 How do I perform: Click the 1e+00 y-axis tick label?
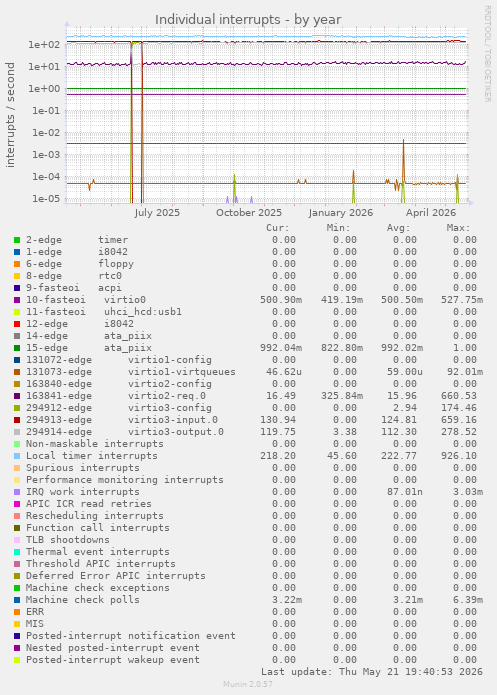pos(44,89)
